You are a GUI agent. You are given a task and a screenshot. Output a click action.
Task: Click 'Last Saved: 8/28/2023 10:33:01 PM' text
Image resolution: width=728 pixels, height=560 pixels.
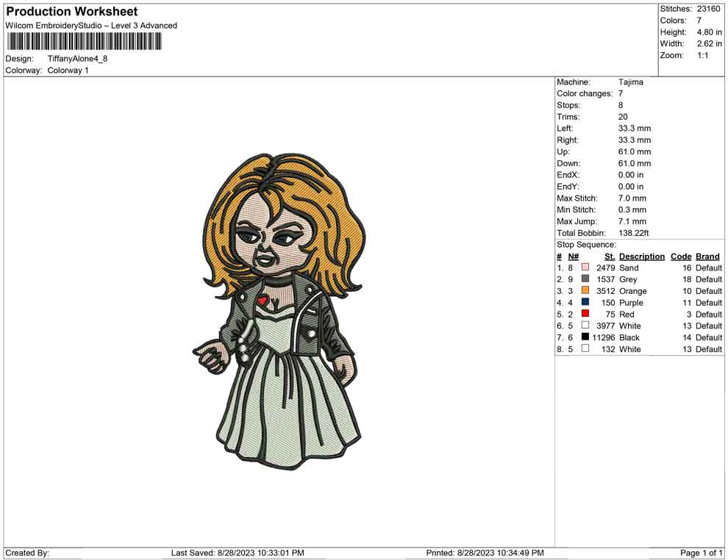tap(238, 553)
